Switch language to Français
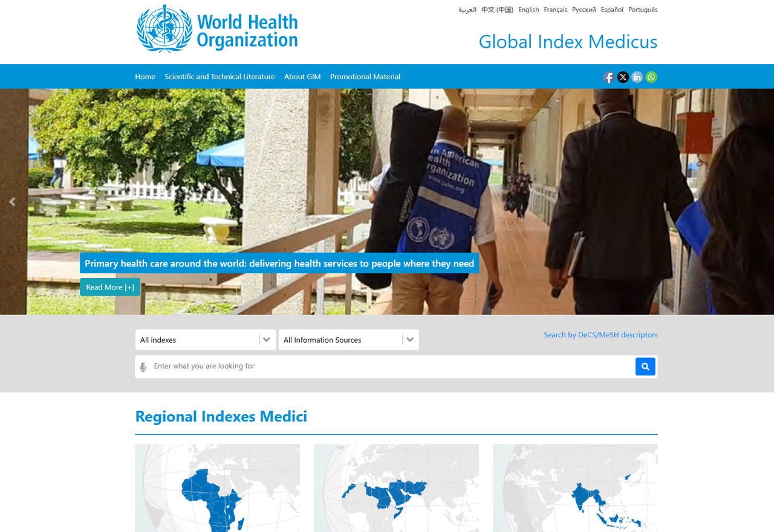The height and width of the screenshot is (532, 774). (555, 10)
